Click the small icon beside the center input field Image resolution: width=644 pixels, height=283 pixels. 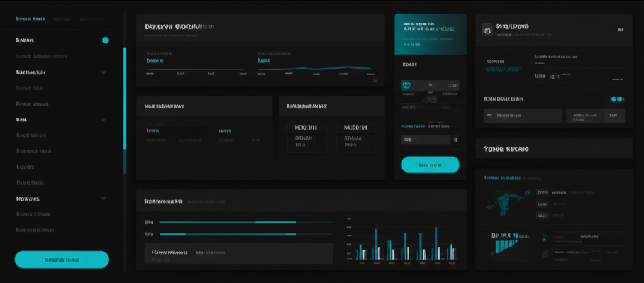(x=455, y=140)
